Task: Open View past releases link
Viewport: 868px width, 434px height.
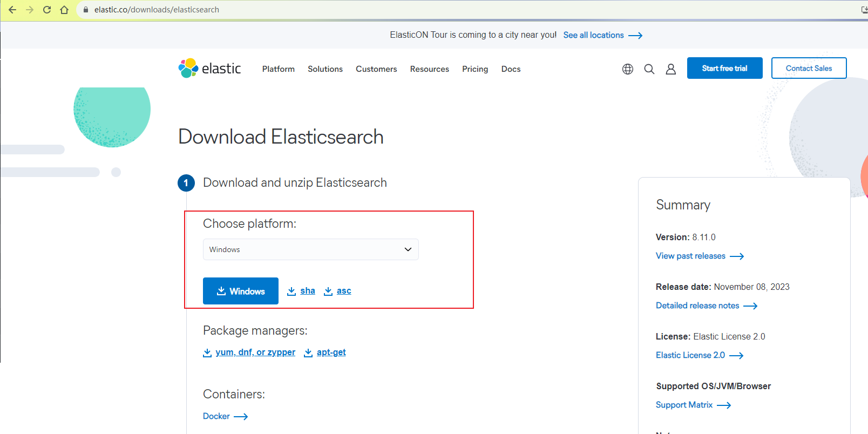Action: pyautogui.click(x=700, y=256)
